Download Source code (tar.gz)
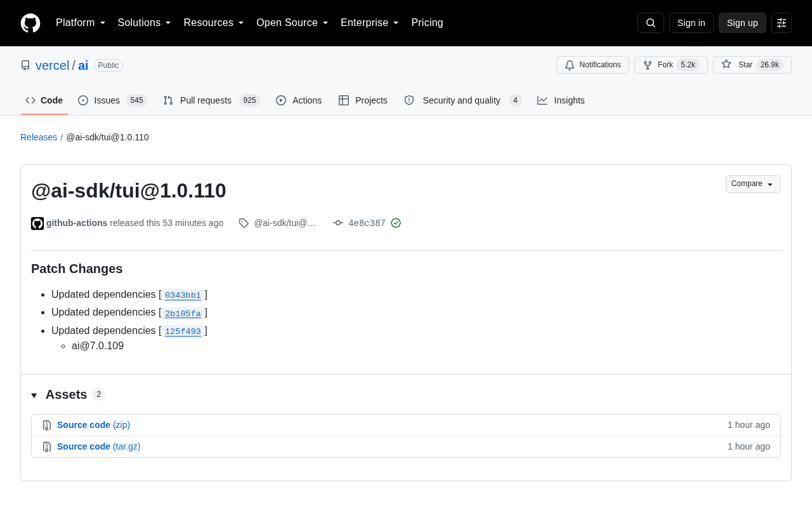Image resolution: width=812 pixels, height=508 pixels. coord(98,446)
